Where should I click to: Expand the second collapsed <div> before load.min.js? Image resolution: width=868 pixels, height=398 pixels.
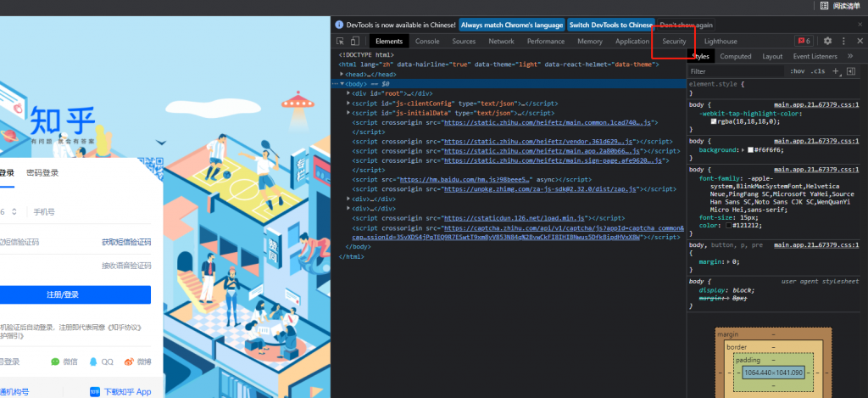tap(348, 209)
